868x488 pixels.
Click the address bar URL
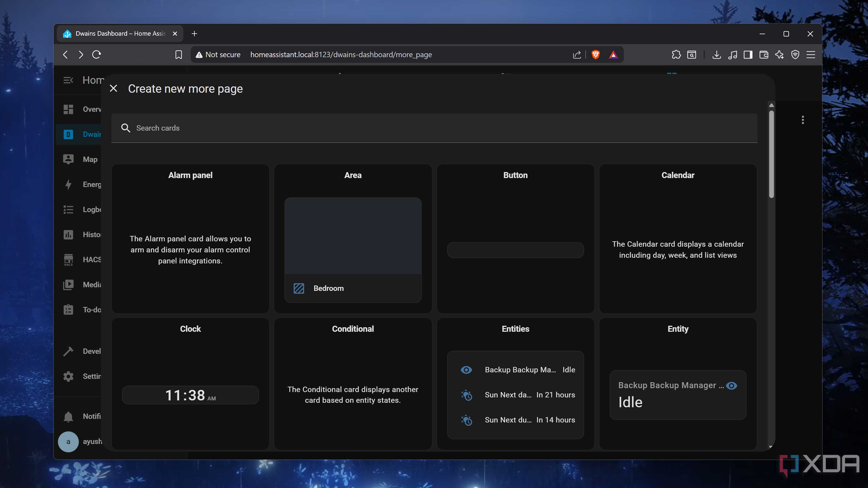point(341,54)
